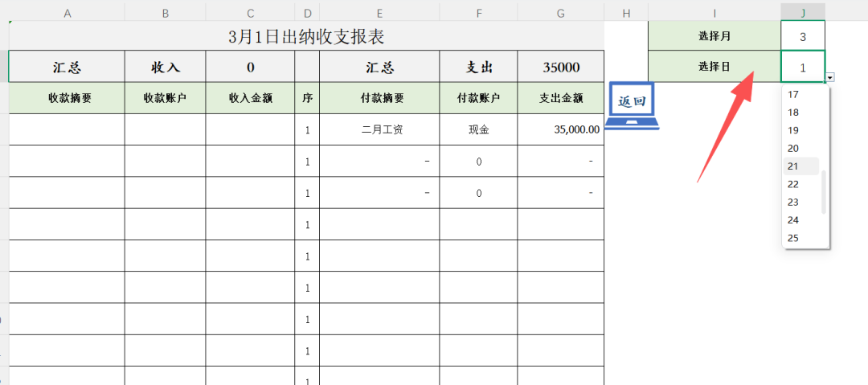868x385 pixels.
Task: Choose 21 from the day dropdown list
Action: tap(793, 166)
